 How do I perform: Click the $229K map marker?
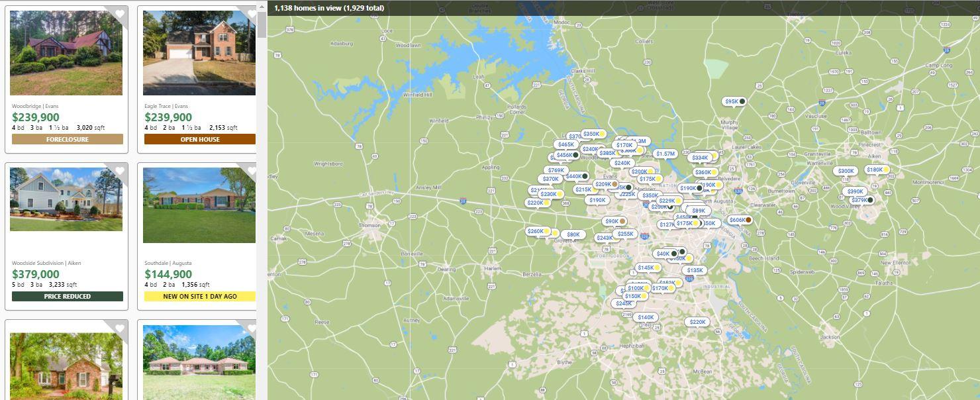point(670,201)
